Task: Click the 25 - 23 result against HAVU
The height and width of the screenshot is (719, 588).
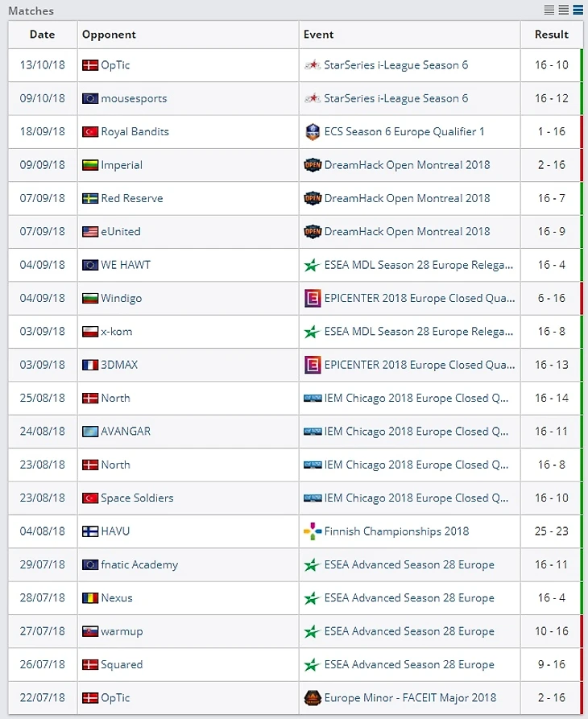Action: 551,531
